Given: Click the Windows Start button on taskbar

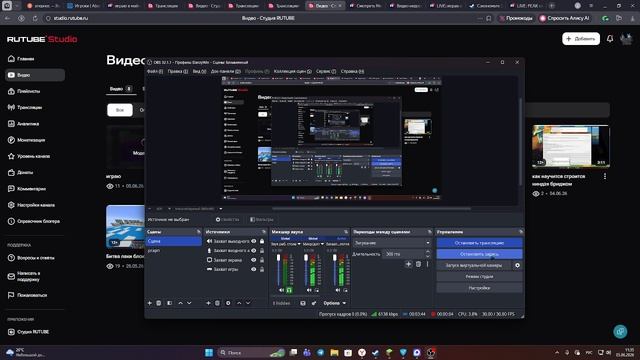Looking at the screenshot, I should pos(209,352).
